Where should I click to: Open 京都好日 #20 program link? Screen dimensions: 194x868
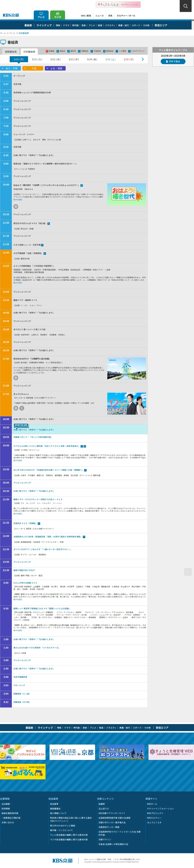tap(25, 523)
